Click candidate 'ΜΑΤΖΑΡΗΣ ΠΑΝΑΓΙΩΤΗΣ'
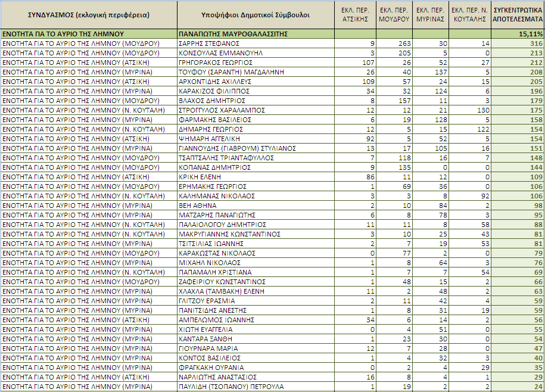The width and height of the screenshot is (545, 392). (x=217, y=215)
